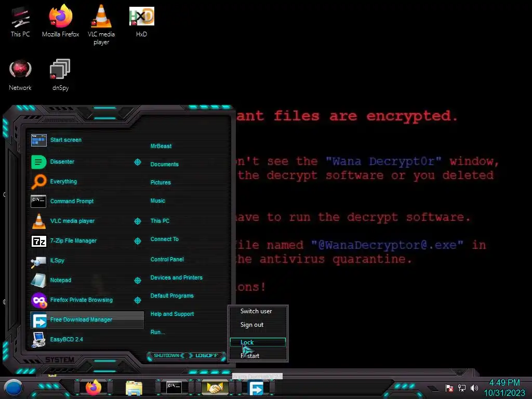Open This PC desktop icon

point(20,22)
